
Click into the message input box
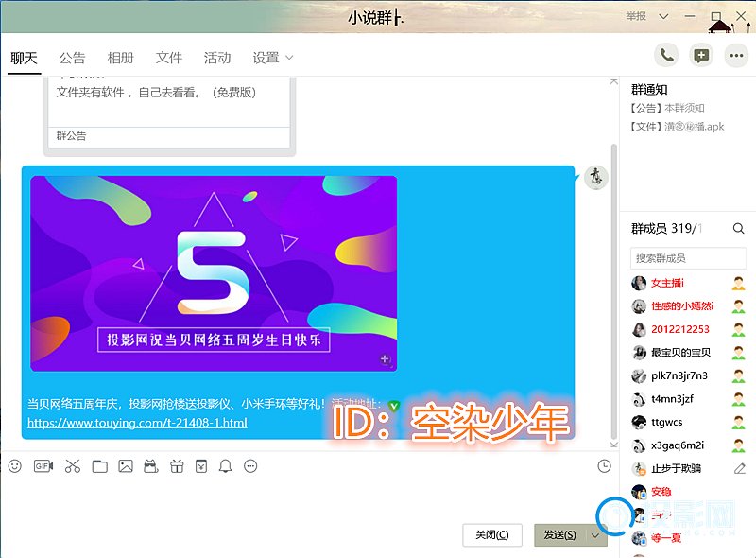pyautogui.click(x=309, y=497)
